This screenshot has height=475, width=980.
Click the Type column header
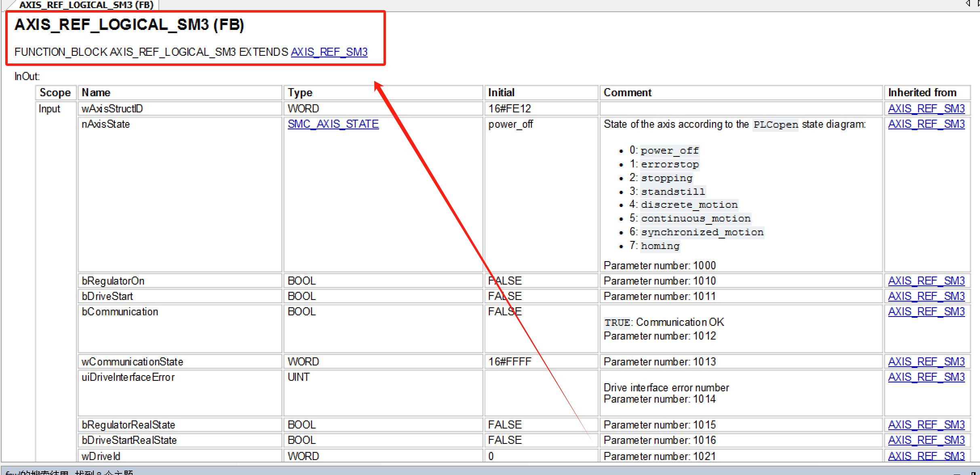coord(383,93)
